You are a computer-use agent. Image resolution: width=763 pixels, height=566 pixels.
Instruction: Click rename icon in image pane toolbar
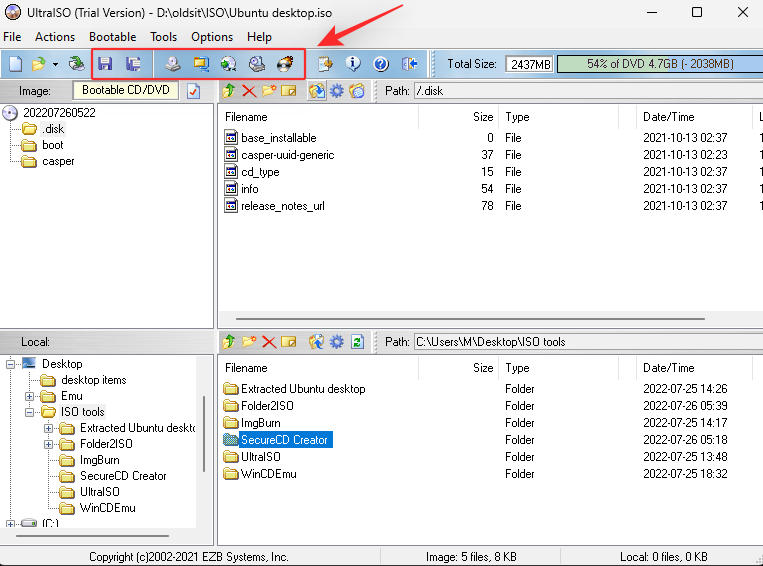click(289, 91)
